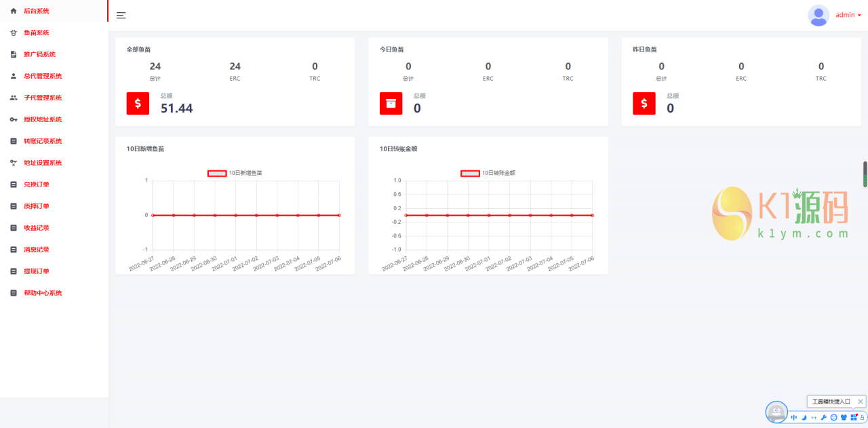Toggle the lock icon on IME toolbar
Screen dimensions: 868x428
point(863,417)
